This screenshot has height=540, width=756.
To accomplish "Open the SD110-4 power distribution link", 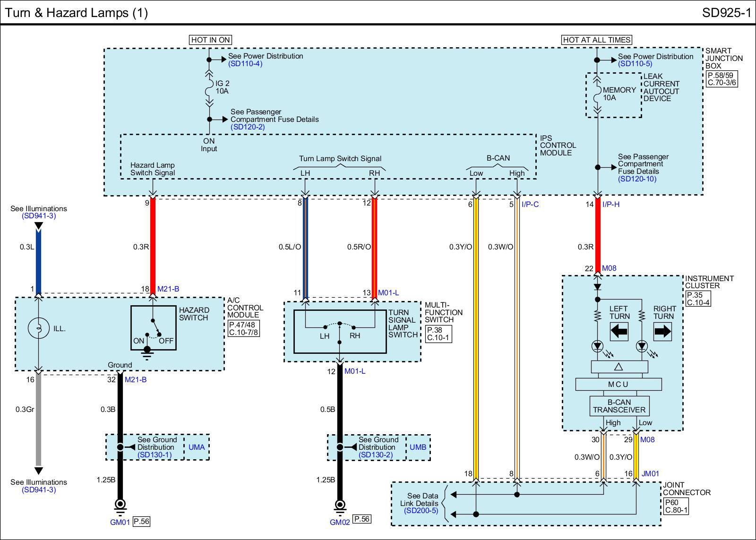I will 245,64.
